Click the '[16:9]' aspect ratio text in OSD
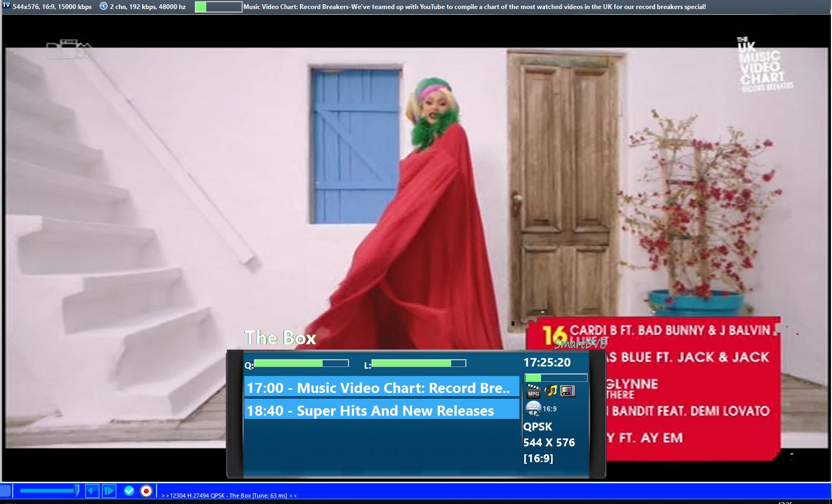The height and width of the screenshot is (504, 832). point(538,459)
